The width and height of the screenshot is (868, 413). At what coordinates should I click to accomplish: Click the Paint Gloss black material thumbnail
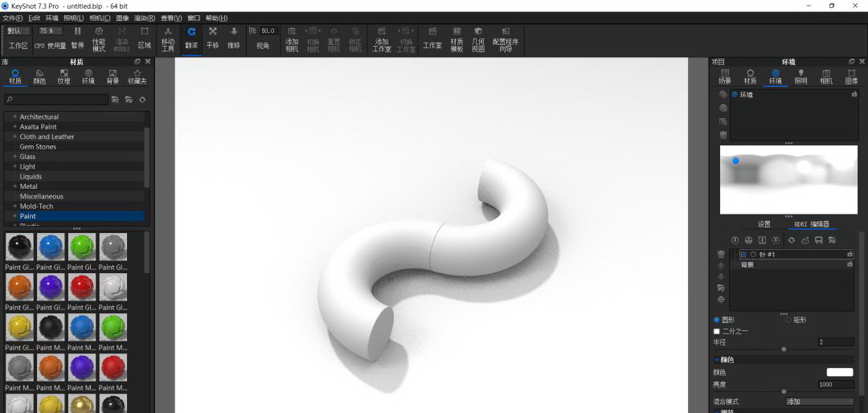20,247
